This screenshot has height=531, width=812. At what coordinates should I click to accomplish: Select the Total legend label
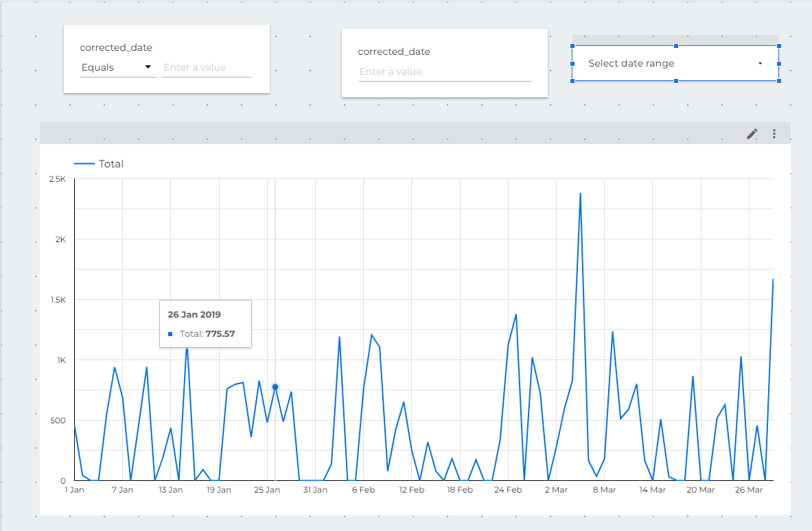111,164
